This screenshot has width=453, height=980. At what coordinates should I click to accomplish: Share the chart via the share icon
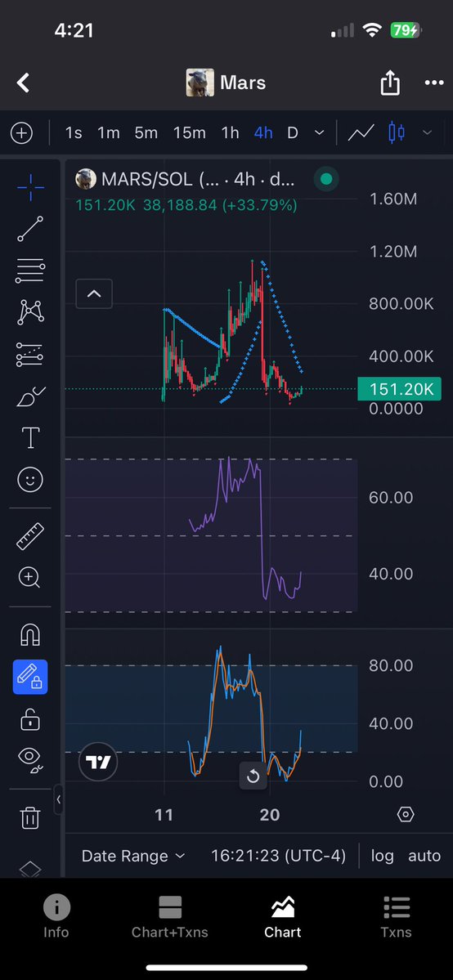390,83
